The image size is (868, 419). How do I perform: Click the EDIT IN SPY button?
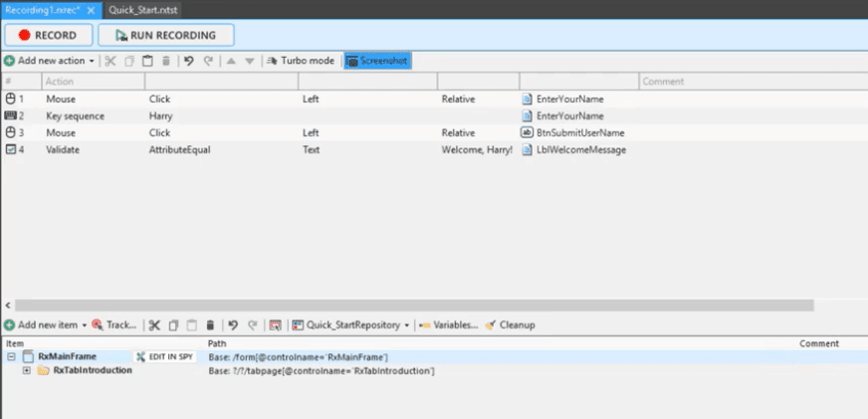(x=164, y=357)
